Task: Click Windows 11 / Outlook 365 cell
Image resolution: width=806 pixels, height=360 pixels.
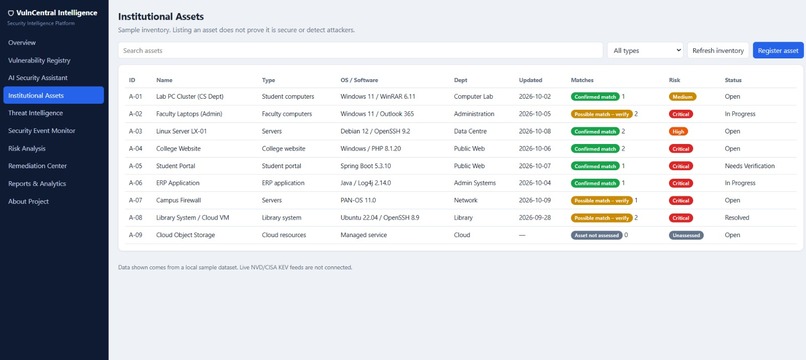Action: 377,114
